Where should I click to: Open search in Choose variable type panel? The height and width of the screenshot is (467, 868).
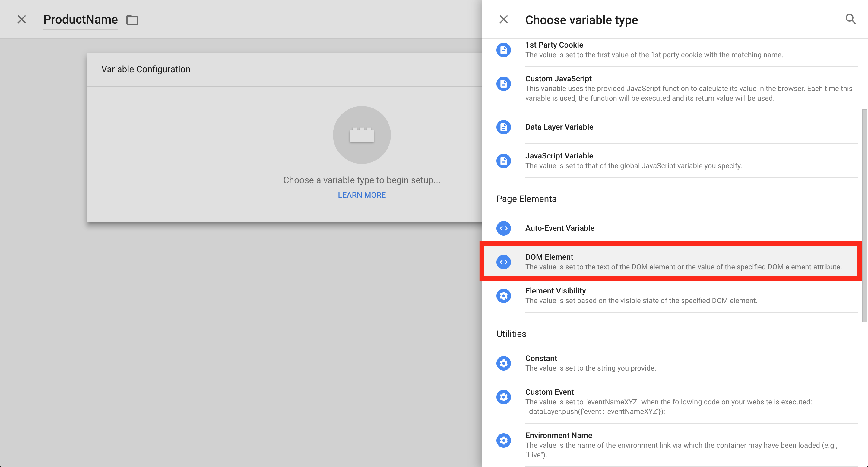point(851,19)
